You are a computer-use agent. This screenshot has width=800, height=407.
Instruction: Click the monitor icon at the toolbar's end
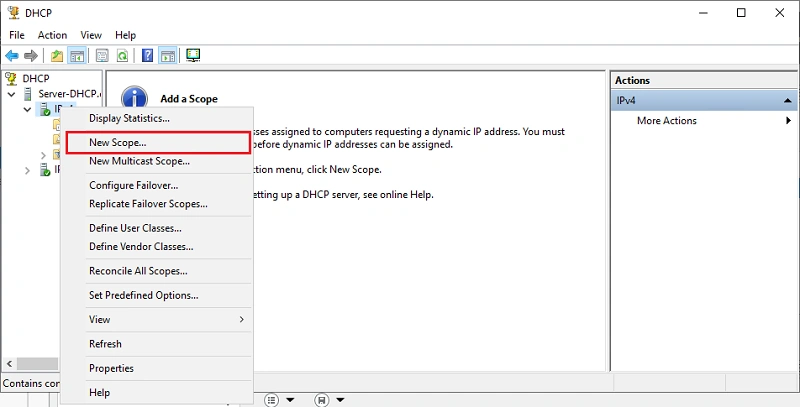click(x=193, y=55)
